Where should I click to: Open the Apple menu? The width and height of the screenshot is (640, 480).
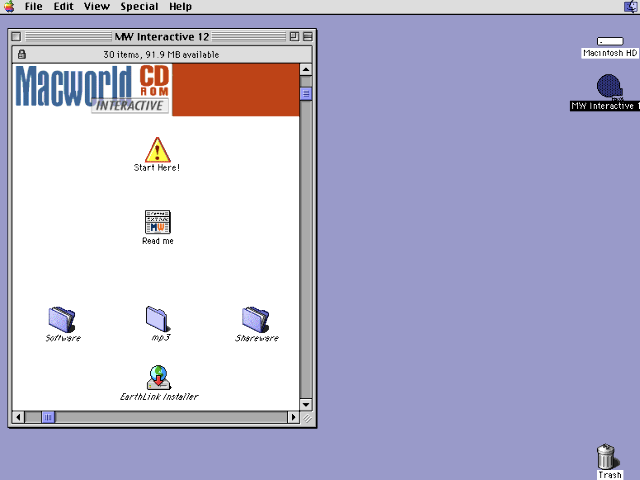click(x=9, y=7)
